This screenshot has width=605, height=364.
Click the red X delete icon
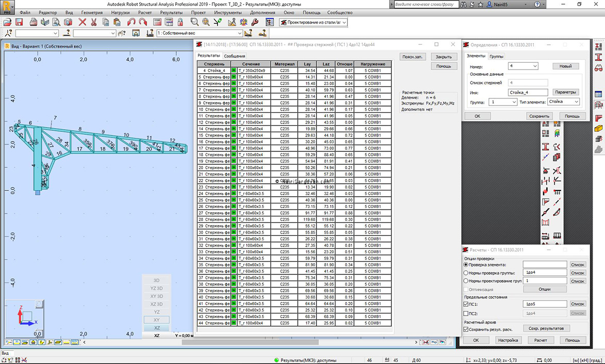[x=82, y=22]
